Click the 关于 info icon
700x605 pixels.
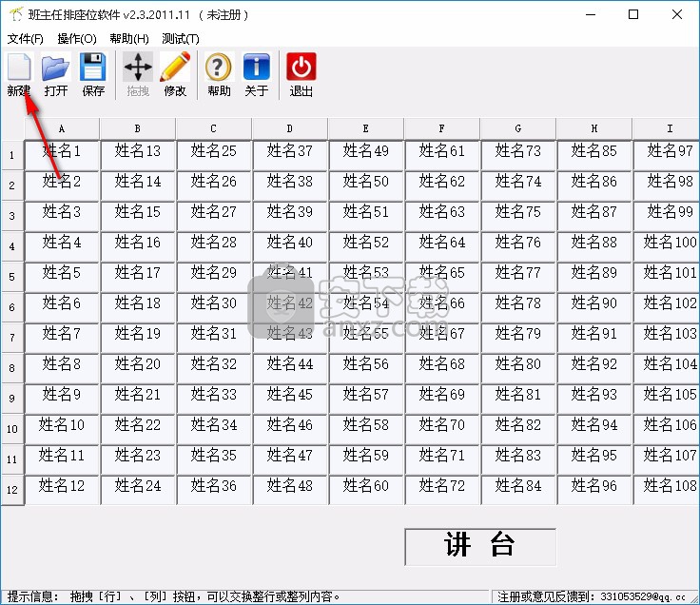[256, 74]
